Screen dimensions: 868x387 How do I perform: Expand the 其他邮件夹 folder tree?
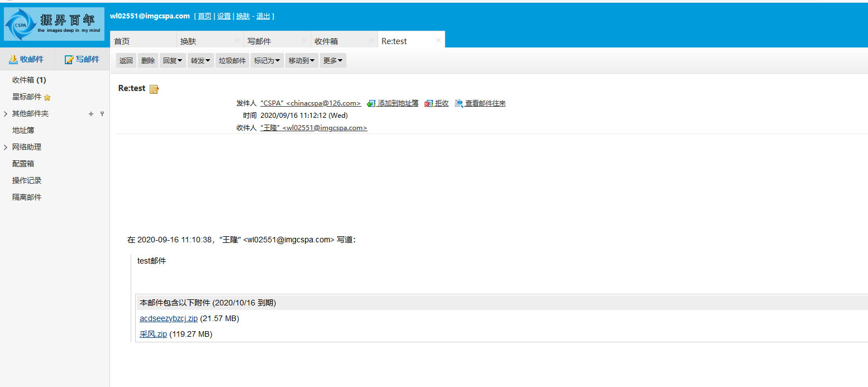pyautogui.click(x=6, y=114)
